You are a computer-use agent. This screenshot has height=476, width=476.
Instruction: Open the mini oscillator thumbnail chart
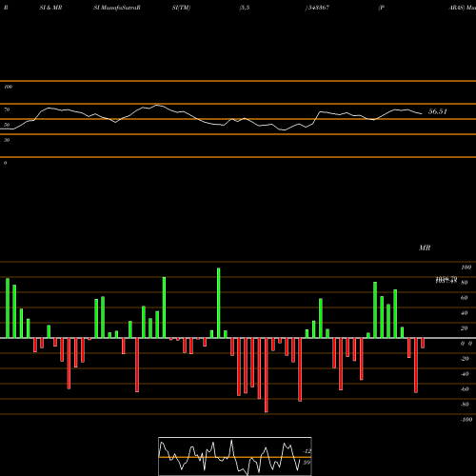235,456
